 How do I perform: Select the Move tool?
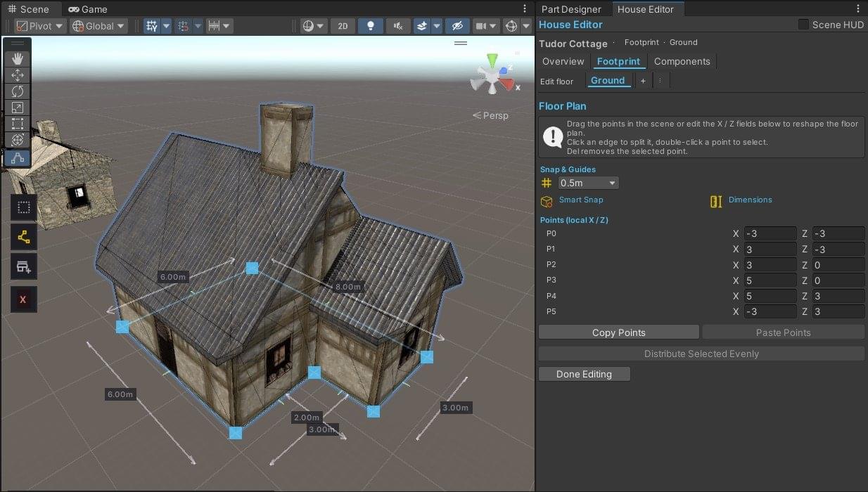pyautogui.click(x=18, y=75)
